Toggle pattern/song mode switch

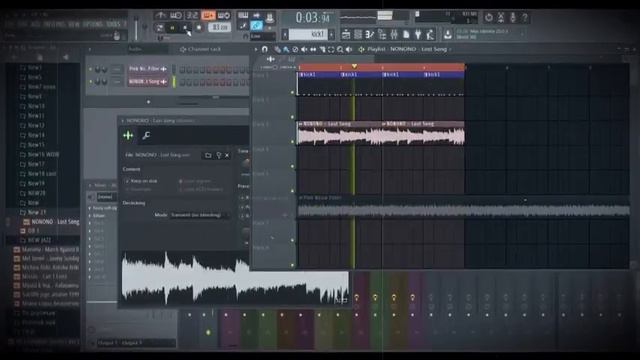pos(160,28)
